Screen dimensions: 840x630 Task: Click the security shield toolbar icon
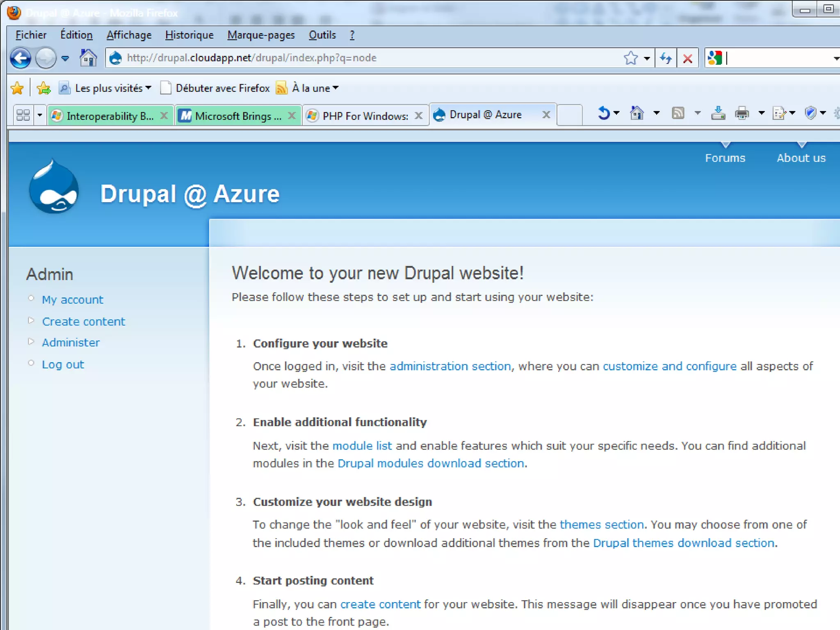pos(810,113)
